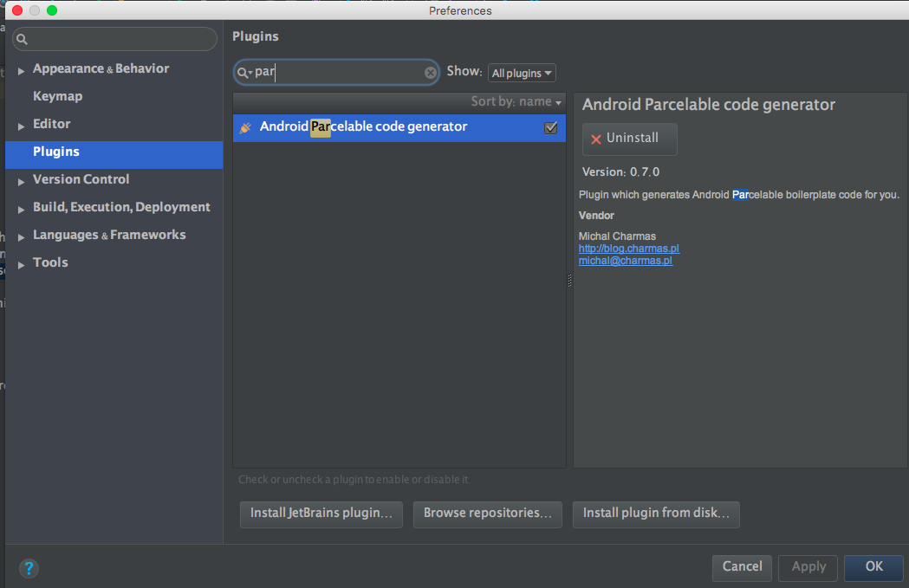Click the plugin search magnifier icon

[243, 73]
